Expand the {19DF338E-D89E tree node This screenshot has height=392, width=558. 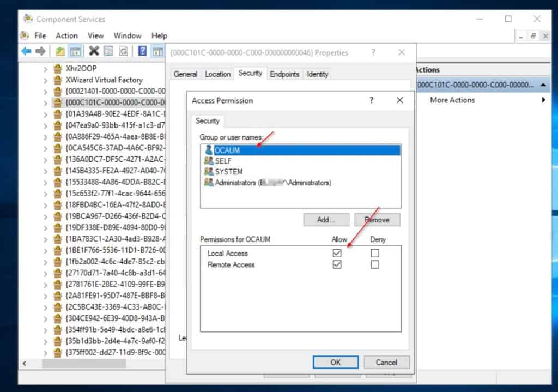pyautogui.click(x=45, y=228)
